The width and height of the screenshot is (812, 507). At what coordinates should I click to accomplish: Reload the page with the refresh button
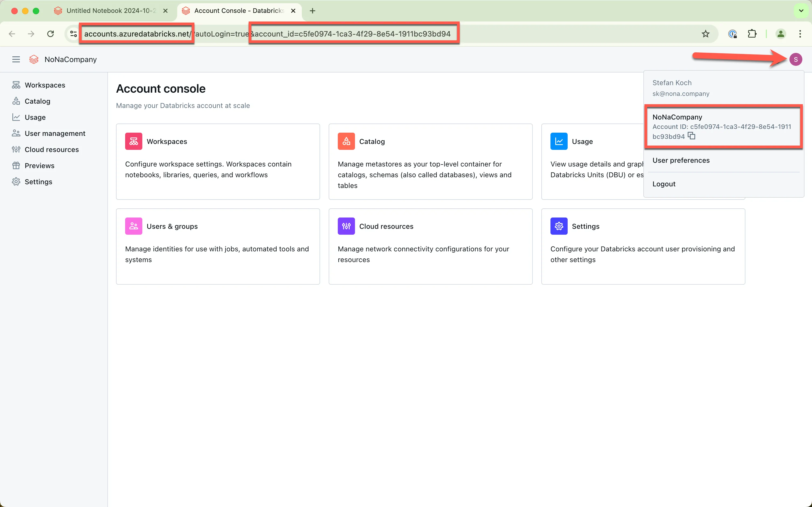(51, 34)
